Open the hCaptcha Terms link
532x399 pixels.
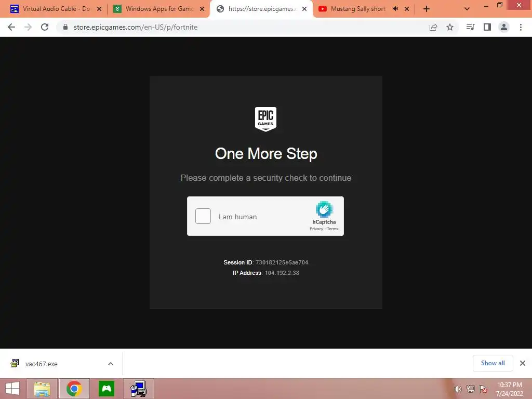332,229
